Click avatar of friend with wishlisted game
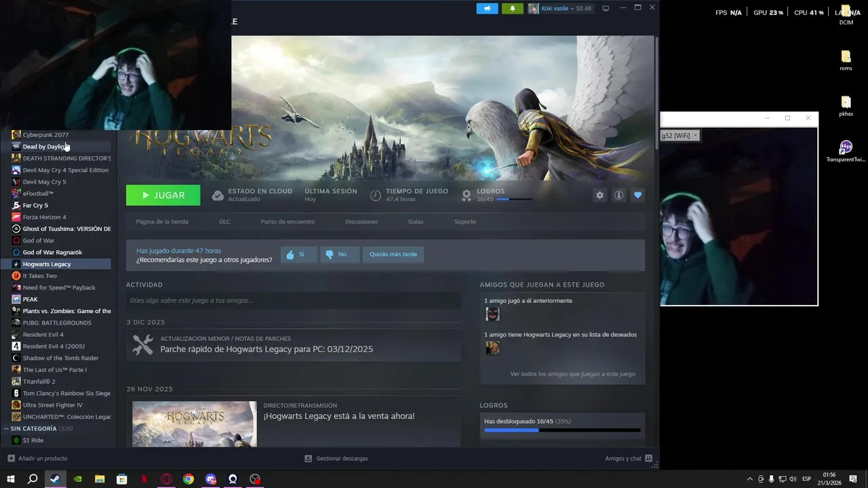The image size is (868, 488). point(492,348)
